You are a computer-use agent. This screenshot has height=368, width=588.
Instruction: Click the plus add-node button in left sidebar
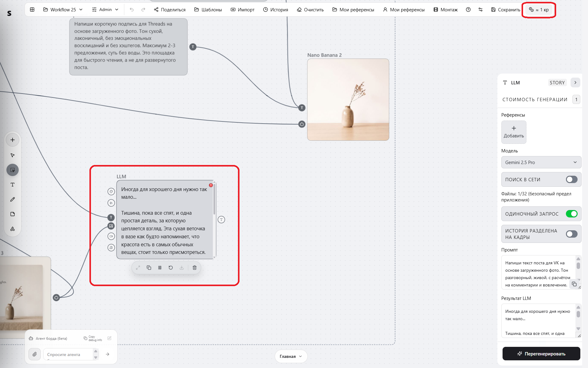pos(13,140)
